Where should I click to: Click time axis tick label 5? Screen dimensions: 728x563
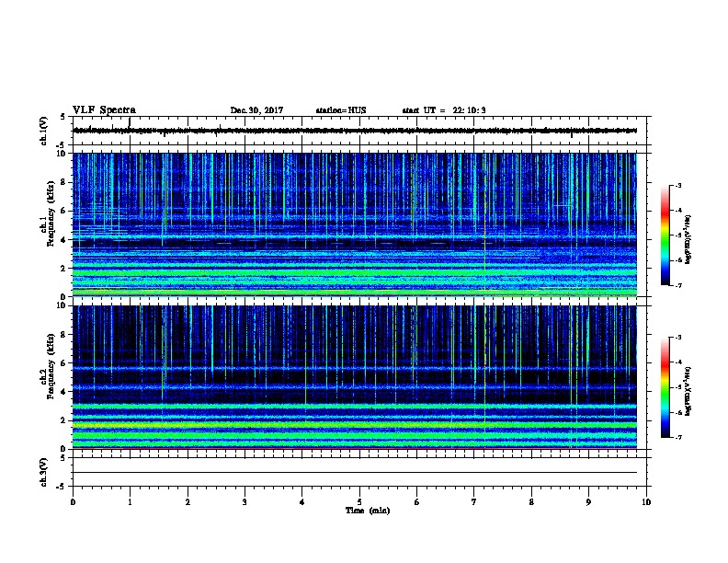(x=359, y=502)
